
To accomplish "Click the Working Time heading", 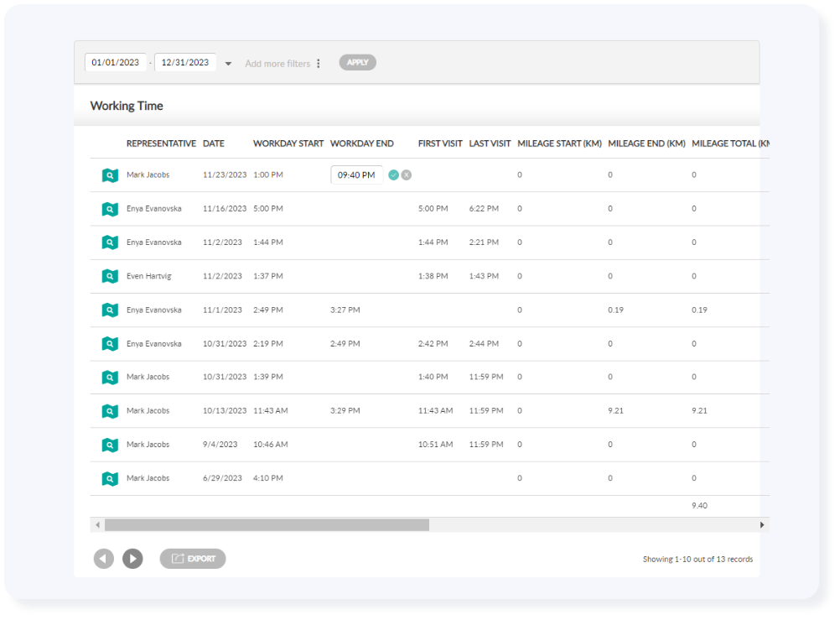I will click(127, 107).
